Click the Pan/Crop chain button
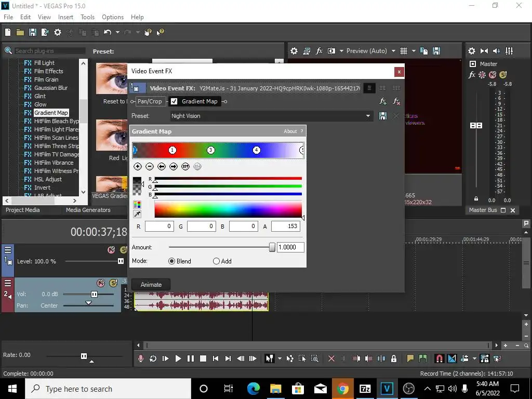 point(150,101)
